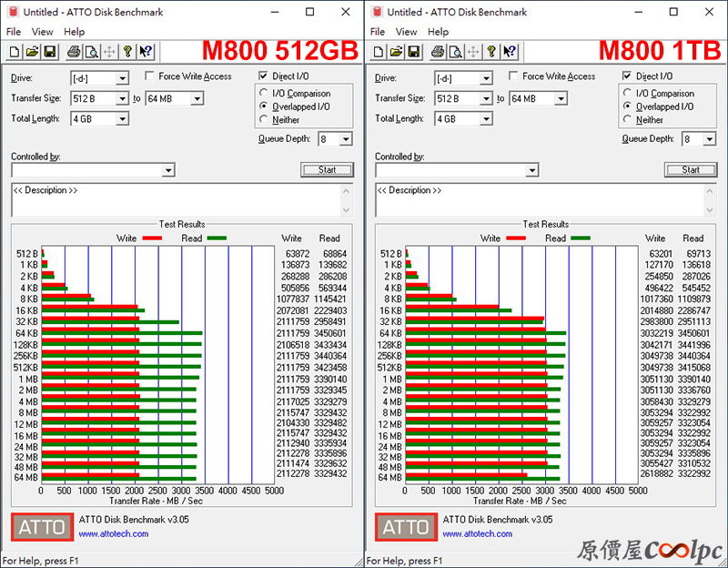Open Print Preview icon in right ATTO window
This screenshot has width=728, height=568.
[x=456, y=52]
